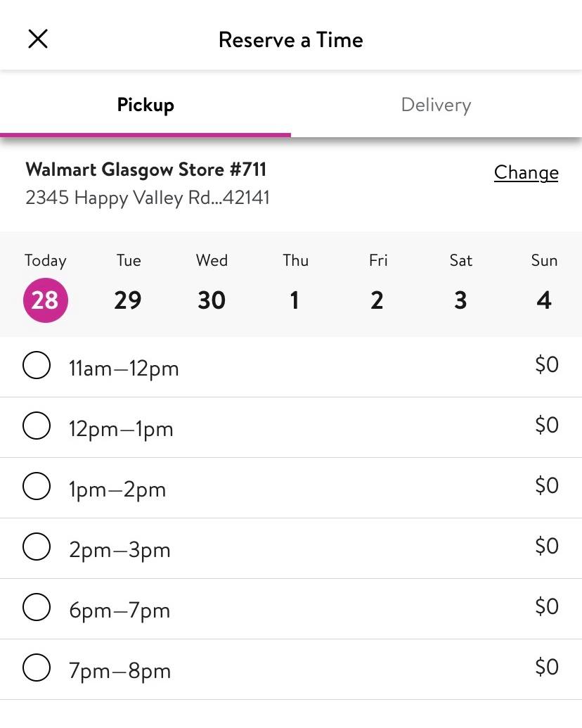Select Sunday the 4th

(x=544, y=300)
